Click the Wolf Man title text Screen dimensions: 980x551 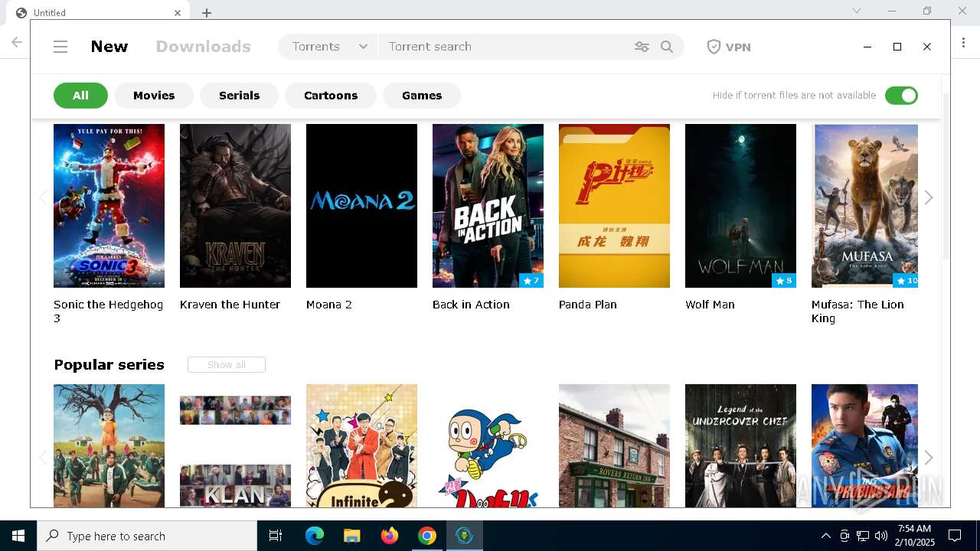point(710,305)
